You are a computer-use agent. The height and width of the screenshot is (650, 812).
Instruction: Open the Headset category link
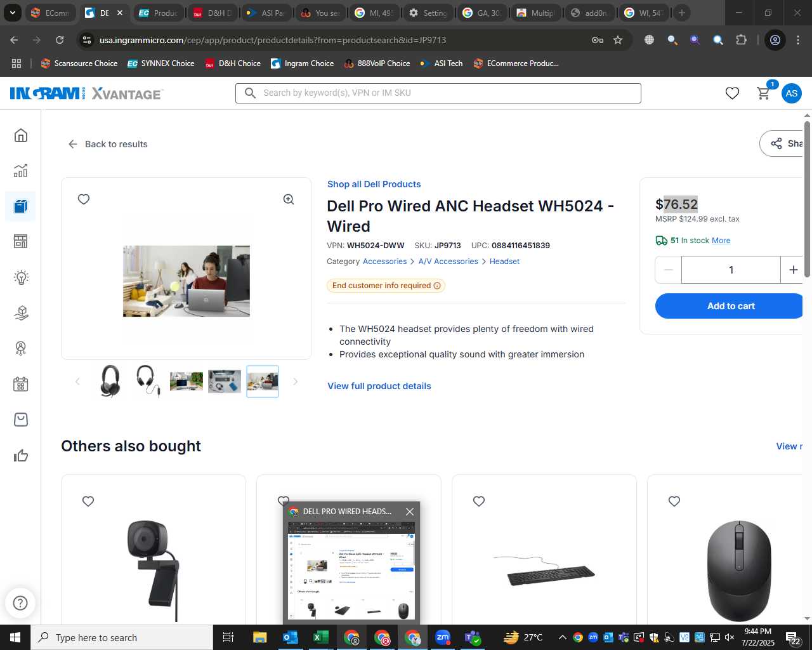point(504,262)
